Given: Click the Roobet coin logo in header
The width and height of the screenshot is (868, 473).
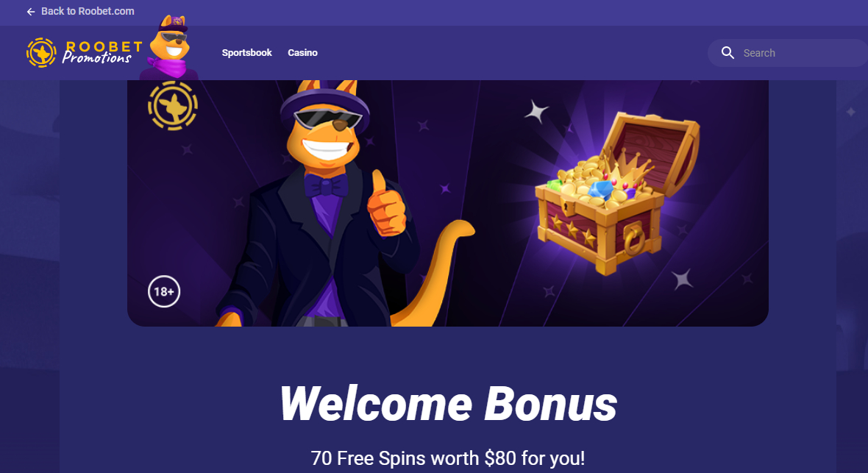Looking at the screenshot, I should click(x=41, y=53).
